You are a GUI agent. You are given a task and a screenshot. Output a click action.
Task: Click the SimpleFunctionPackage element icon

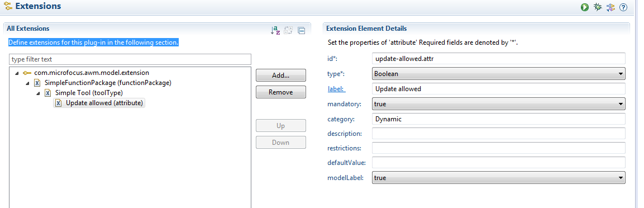point(37,83)
